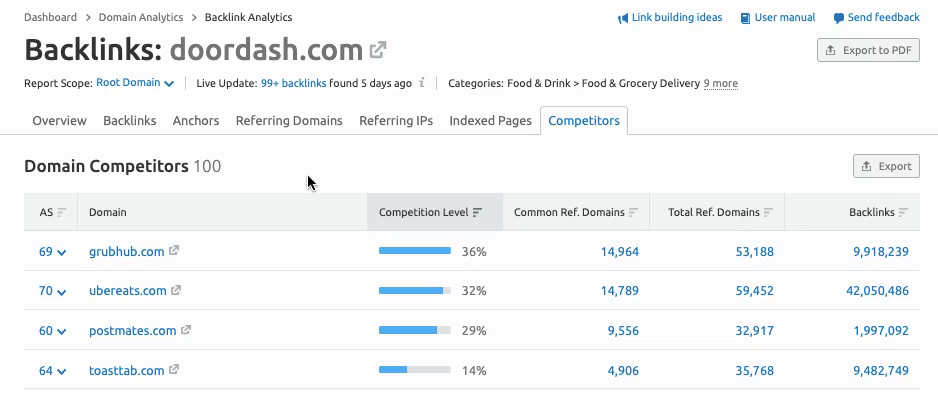This screenshot has height=396, width=938.
Task: Switch to the Referring Domains tab
Action: (289, 121)
